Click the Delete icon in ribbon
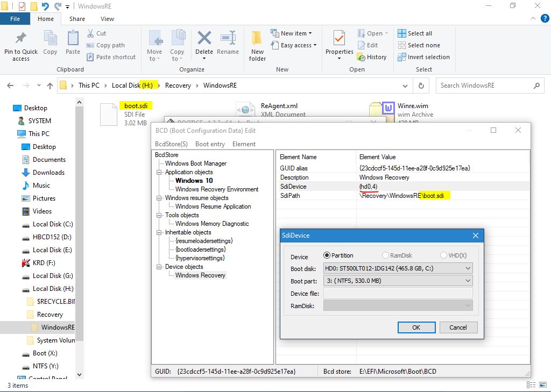551x392 pixels. [x=204, y=40]
